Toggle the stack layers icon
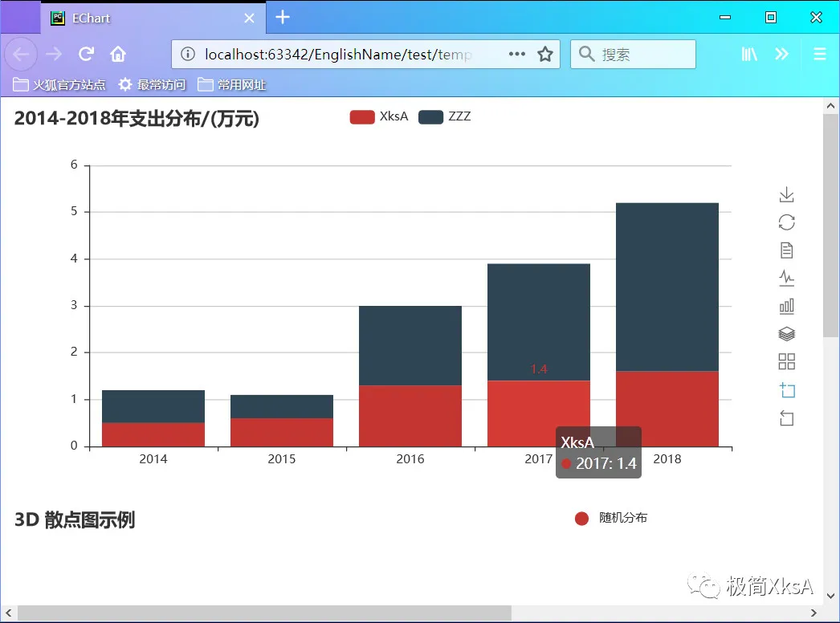This screenshot has width=840, height=623. click(x=786, y=334)
